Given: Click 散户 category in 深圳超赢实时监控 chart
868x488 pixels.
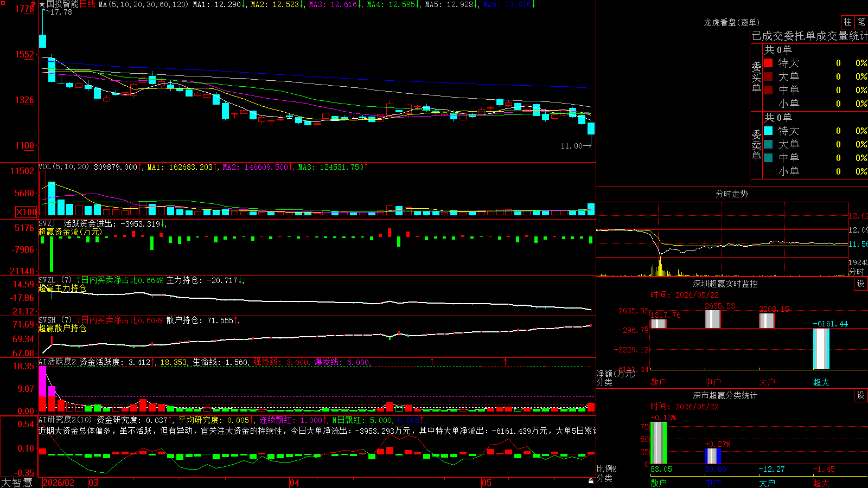Looking at the screenshot, I should [x=659, y=382].
